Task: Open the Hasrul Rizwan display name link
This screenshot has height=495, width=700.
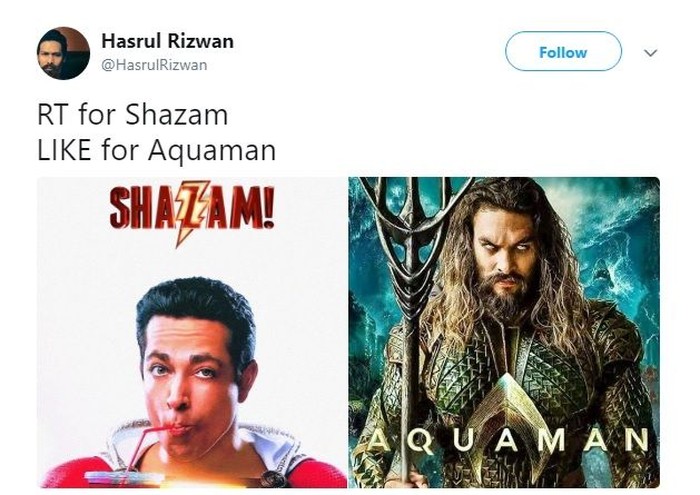Action: click(167, 41)
